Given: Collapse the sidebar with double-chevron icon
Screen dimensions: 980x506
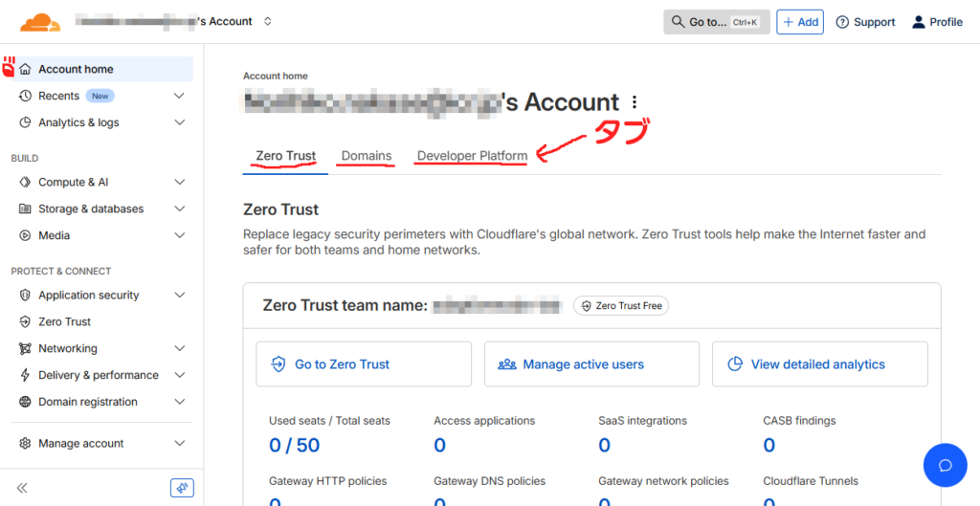Looking at the screenshot, I should [x=22, y=488].
